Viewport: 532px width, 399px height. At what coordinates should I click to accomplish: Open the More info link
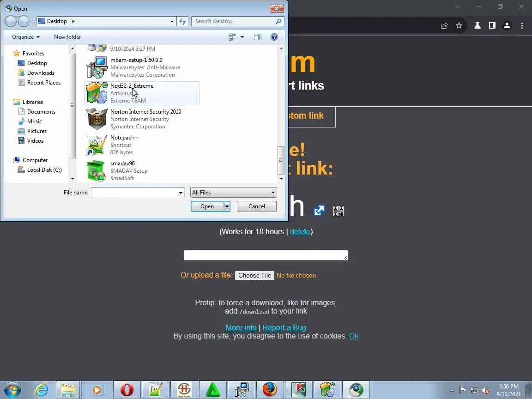pyautogui.click(x=241, y=328)
